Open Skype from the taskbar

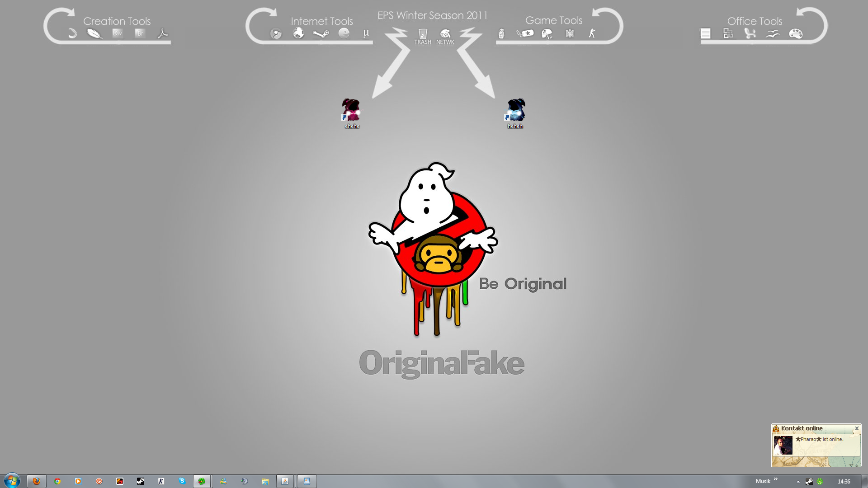[182, 481]
